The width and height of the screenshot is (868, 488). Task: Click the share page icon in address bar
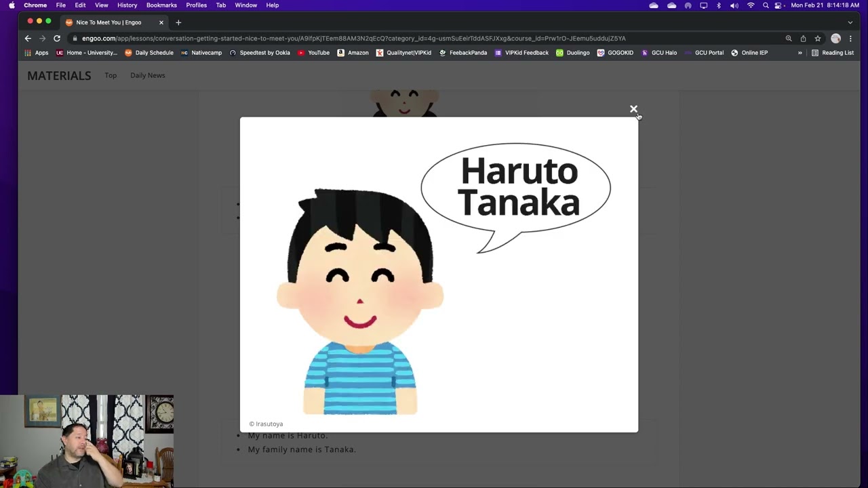coord(803,39)
